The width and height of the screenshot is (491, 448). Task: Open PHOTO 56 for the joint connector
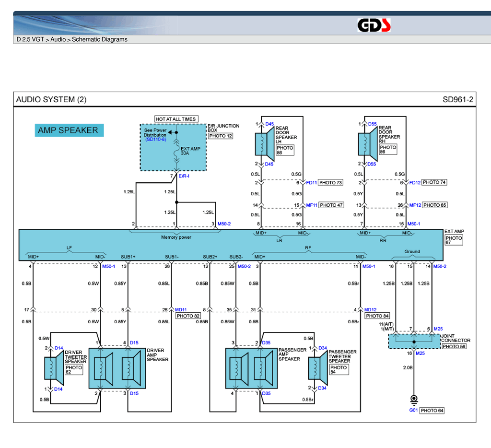point(454,346)
